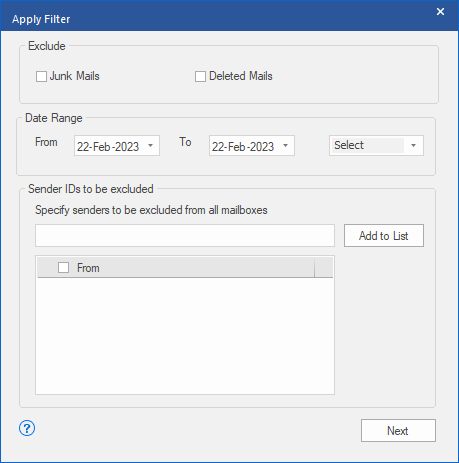Open the From date picker dropdown
Screen dimensions: 459x463
[150, 146]
